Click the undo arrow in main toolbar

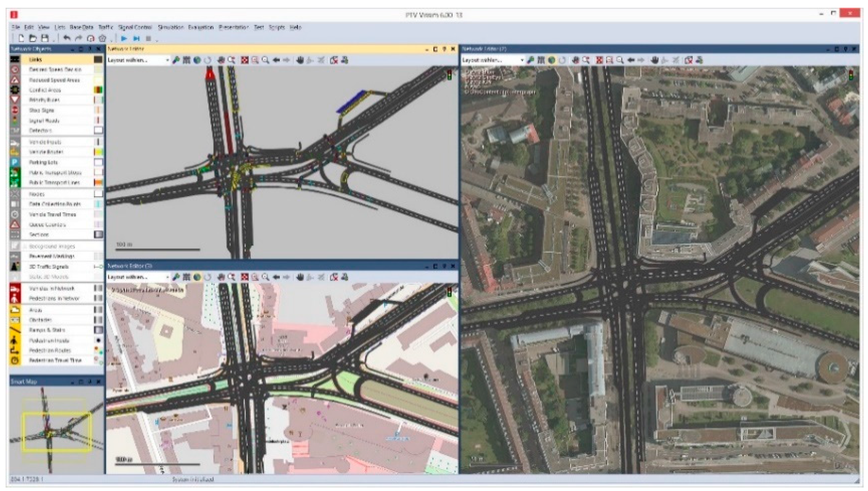click(67, 38)
